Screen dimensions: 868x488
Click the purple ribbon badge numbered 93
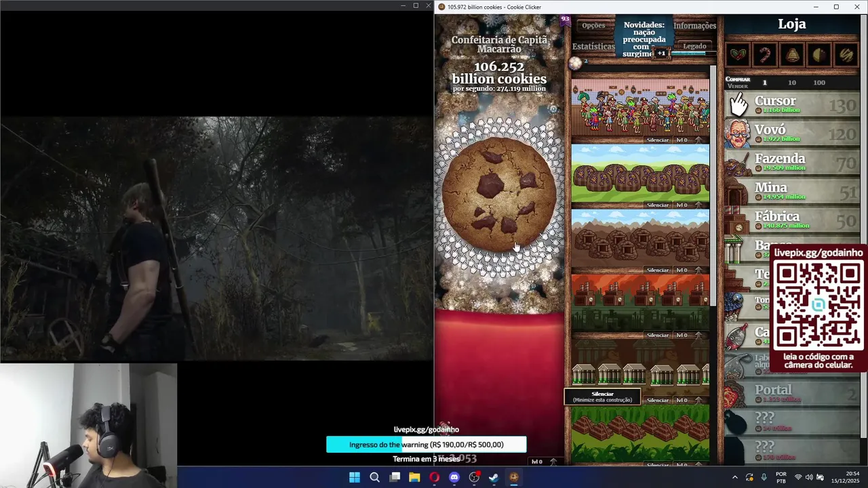pos(565,20)
